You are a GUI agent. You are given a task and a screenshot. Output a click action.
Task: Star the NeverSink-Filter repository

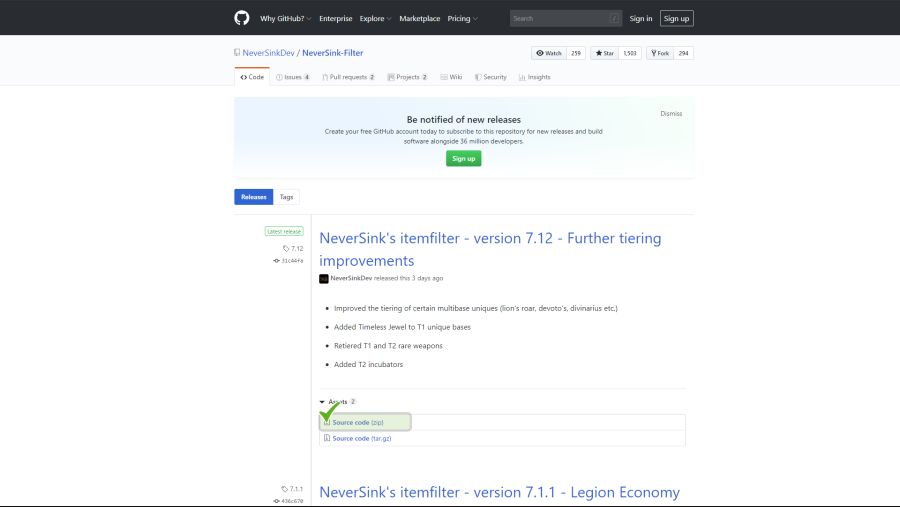[x=605, y=53]
